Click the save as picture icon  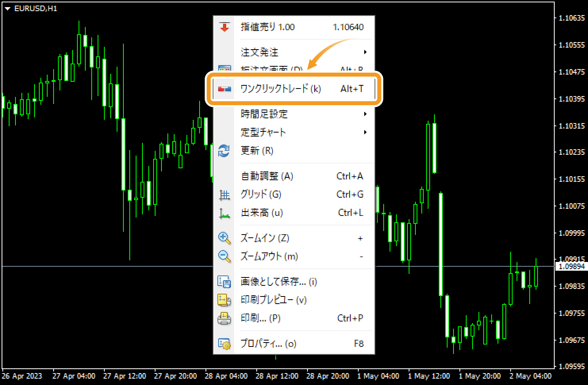(224, 282)
